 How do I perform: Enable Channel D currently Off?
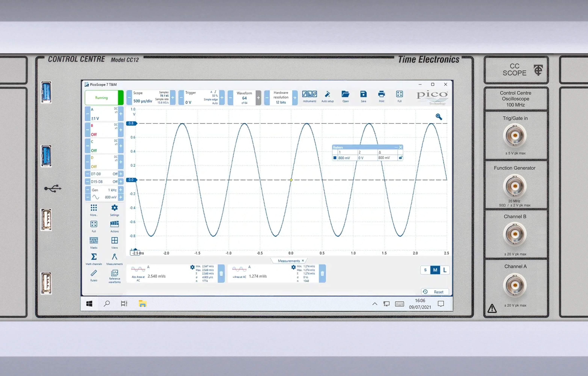(94, 167)
